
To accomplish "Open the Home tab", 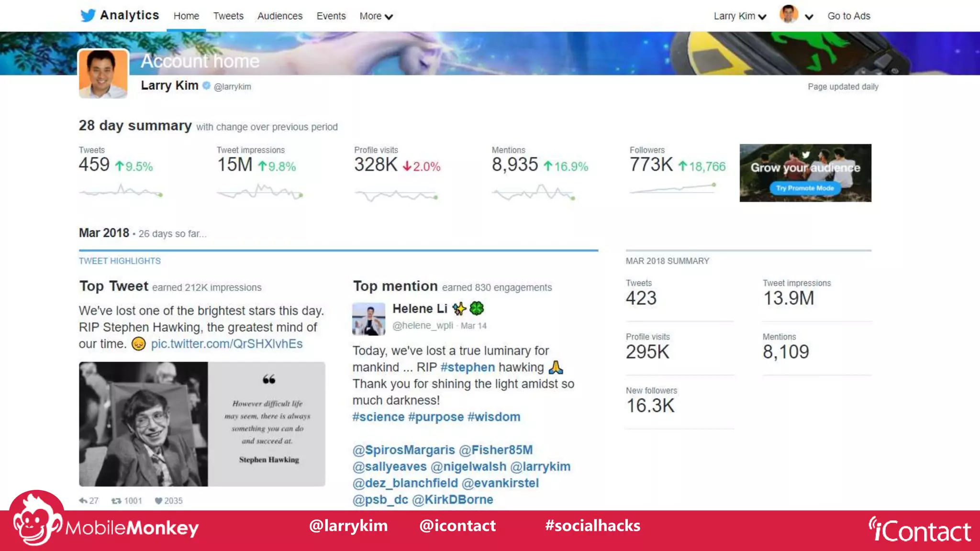I will pyautogui.click(x=186, y=16).
